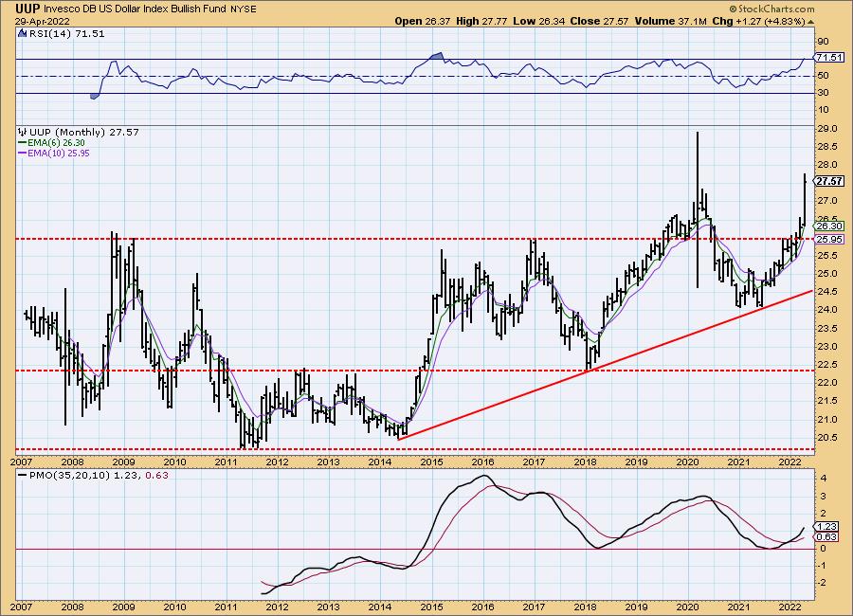Click the 2018 label on the price panel time axis
853x616 pixels.
(x=586, y=462)
